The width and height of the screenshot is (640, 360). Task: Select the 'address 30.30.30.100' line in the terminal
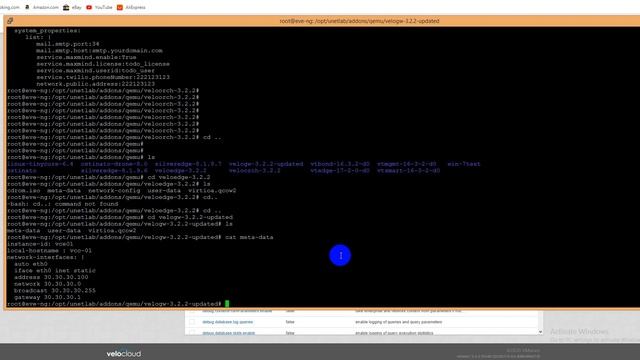(x=51, y=277)
